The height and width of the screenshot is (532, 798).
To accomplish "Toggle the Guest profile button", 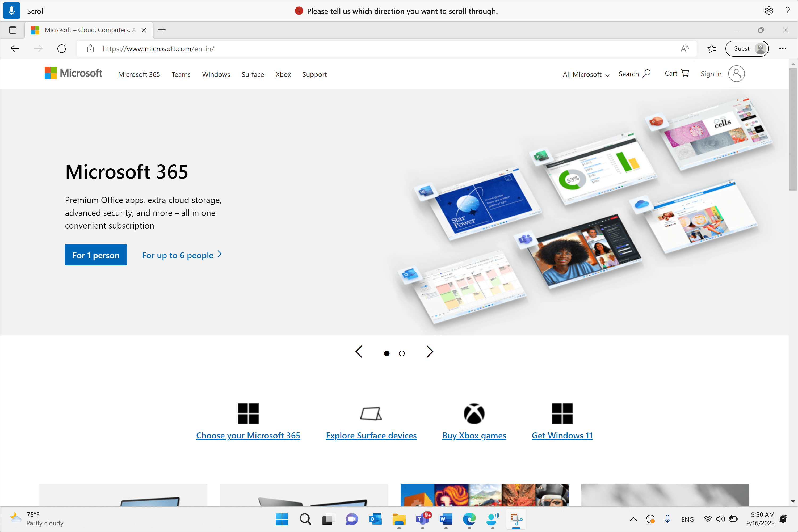I will pos(747,49).
